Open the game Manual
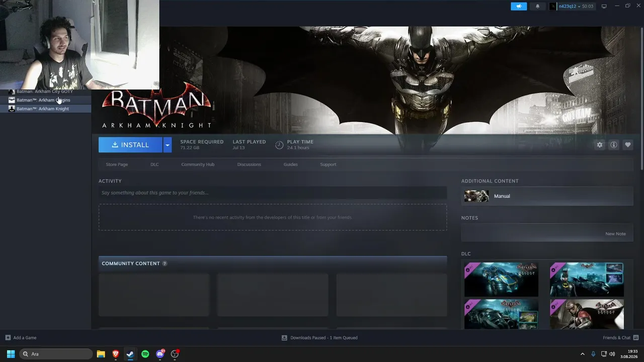The height and width of the screenshot is (362, 644). (547, 196)
